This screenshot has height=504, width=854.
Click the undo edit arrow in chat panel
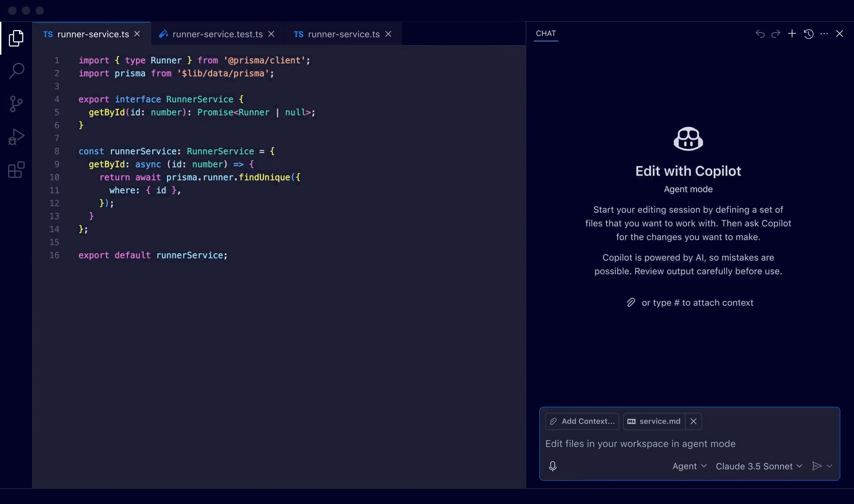click(760, 34)
